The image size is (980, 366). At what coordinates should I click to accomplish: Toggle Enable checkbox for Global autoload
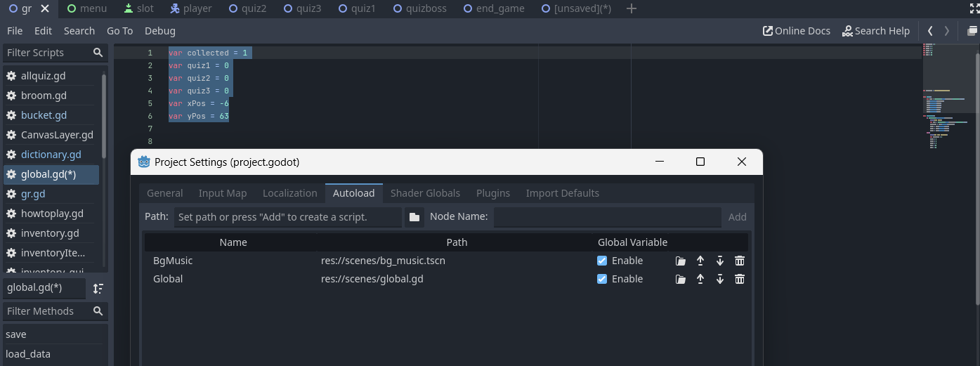pyautogui.click(x=602, y=279)
